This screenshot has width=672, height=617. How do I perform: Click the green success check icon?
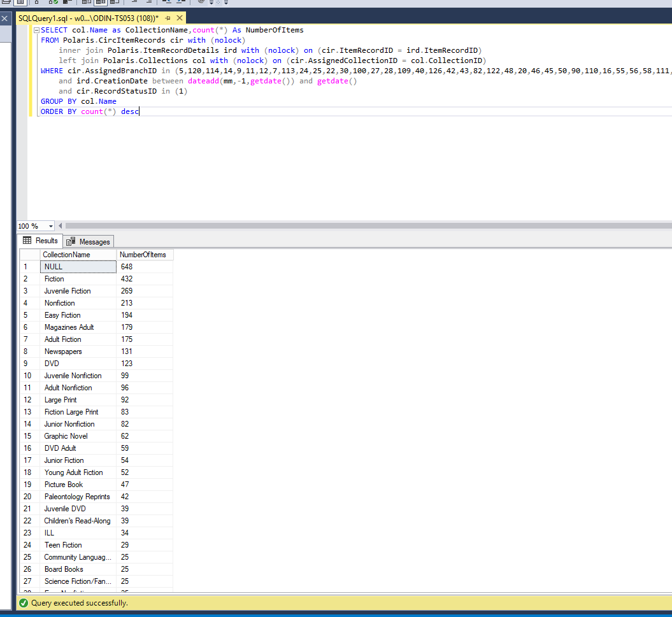click(24, 602)
